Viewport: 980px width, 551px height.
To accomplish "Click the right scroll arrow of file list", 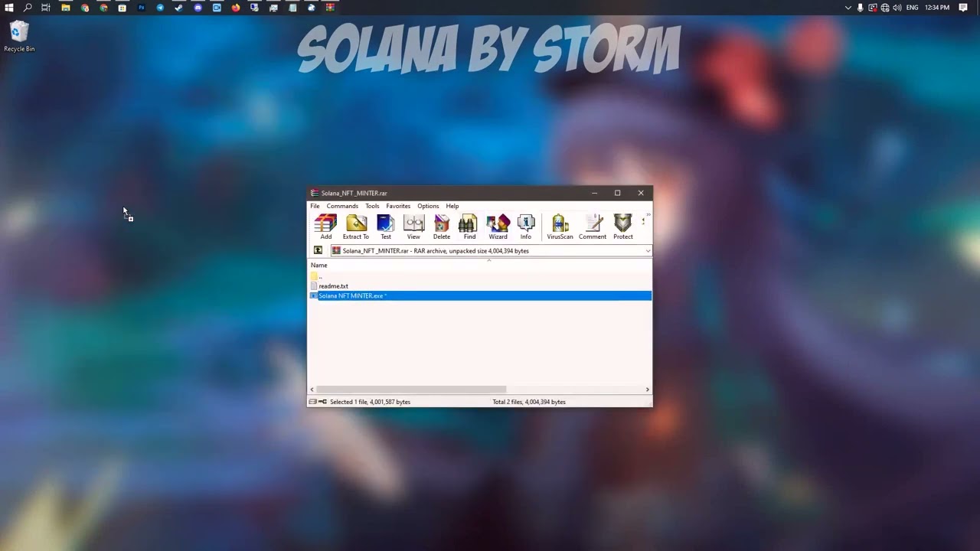I will click(648, 390).
